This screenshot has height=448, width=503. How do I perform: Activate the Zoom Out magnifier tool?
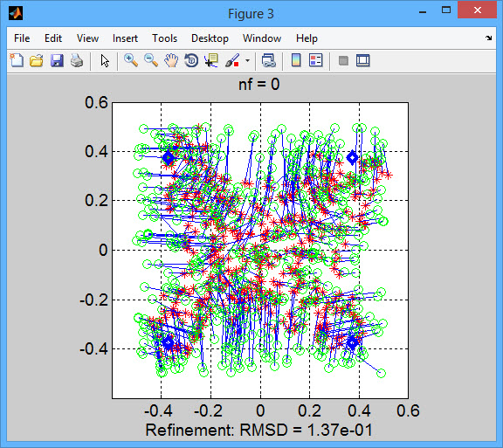click(151, 60)
